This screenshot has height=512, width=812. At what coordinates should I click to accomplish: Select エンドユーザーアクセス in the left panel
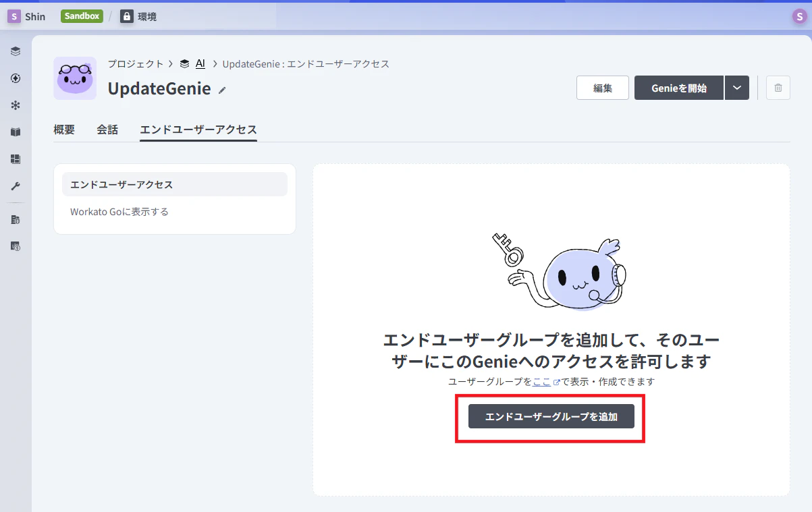click(x=175, y=184)
